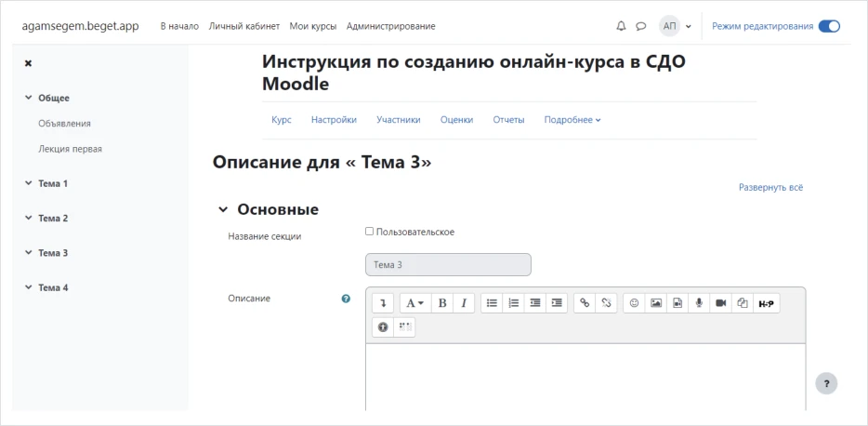Image resolution: width=868 pixels, height=426 pixels.
Task: Click the indent icon
Action: click(x=557, y=303)
